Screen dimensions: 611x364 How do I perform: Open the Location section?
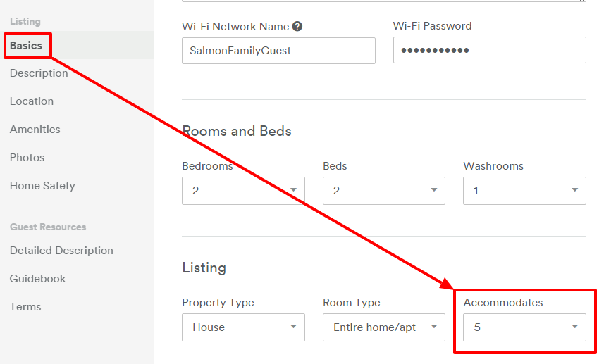(32, 101)
